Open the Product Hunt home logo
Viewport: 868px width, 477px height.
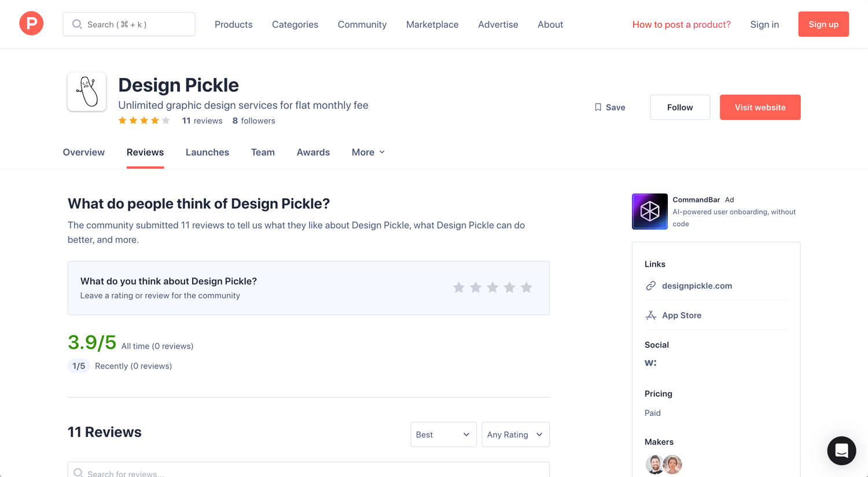tap(31, 24)
